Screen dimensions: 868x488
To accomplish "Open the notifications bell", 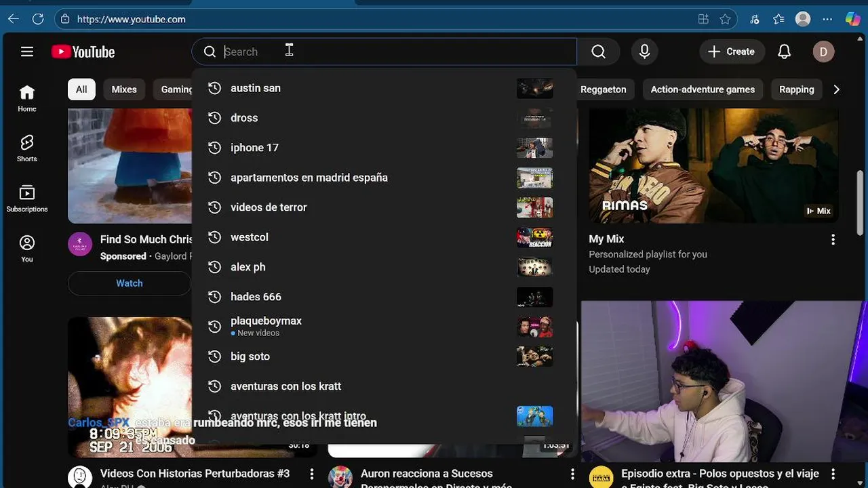I will 784,52.
